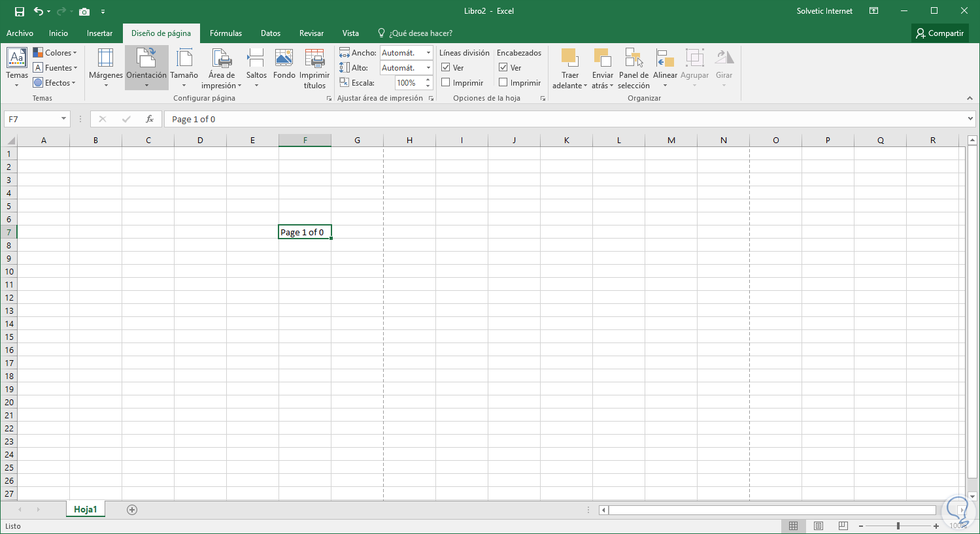Cancel the formula bar entry

click(x=103, y=119)
